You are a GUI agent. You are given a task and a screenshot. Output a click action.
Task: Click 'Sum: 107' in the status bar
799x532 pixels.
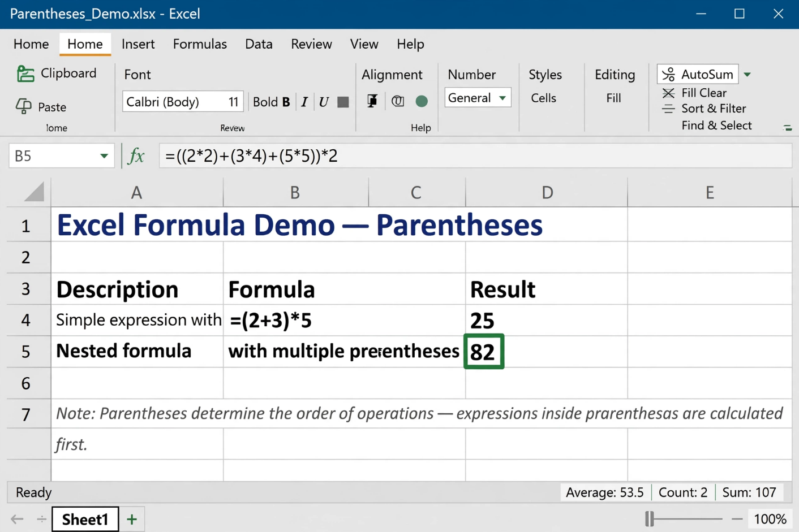(749, 492)
